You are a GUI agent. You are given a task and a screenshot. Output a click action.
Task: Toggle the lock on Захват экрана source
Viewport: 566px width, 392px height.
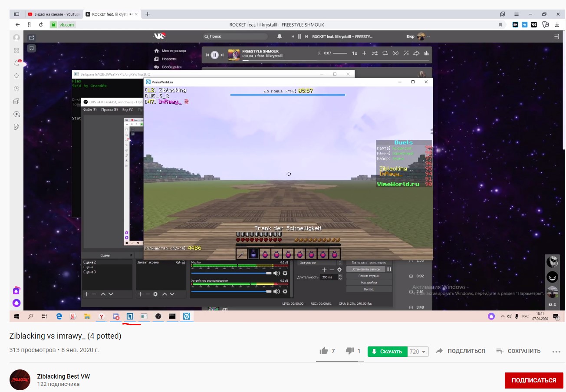coord(184,262)
